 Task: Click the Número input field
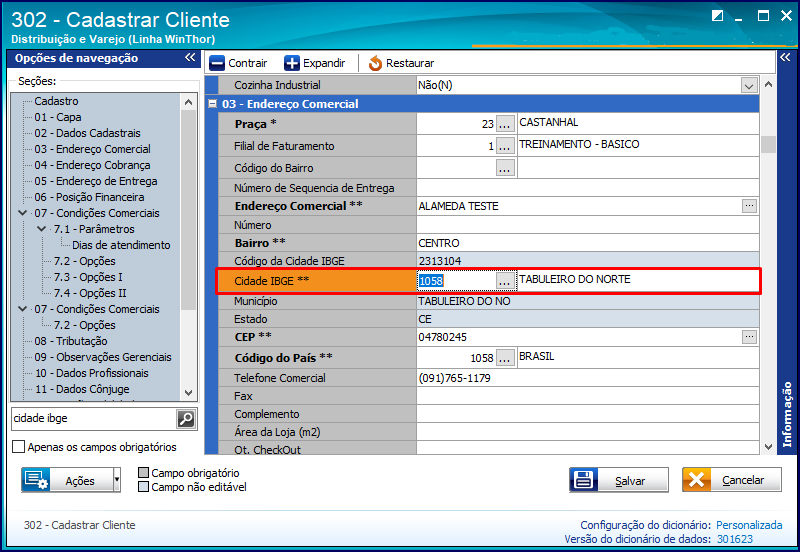(x=587, y=225)
